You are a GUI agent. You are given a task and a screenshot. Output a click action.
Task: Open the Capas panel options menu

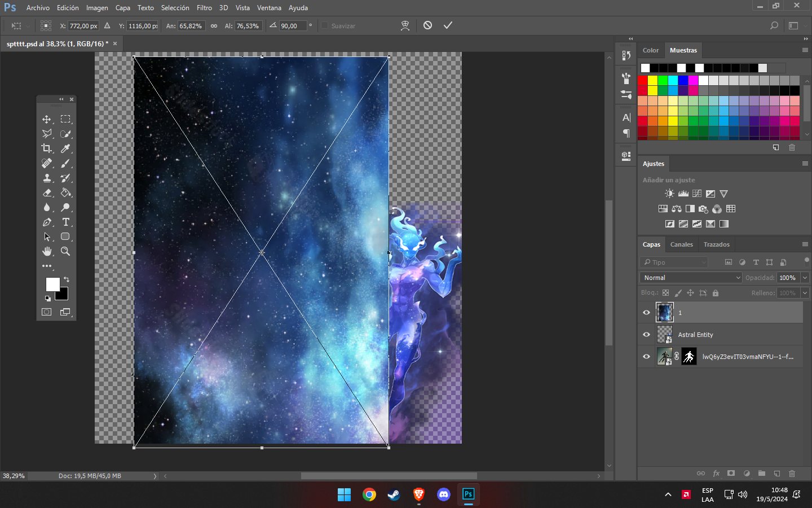(805, 244)
